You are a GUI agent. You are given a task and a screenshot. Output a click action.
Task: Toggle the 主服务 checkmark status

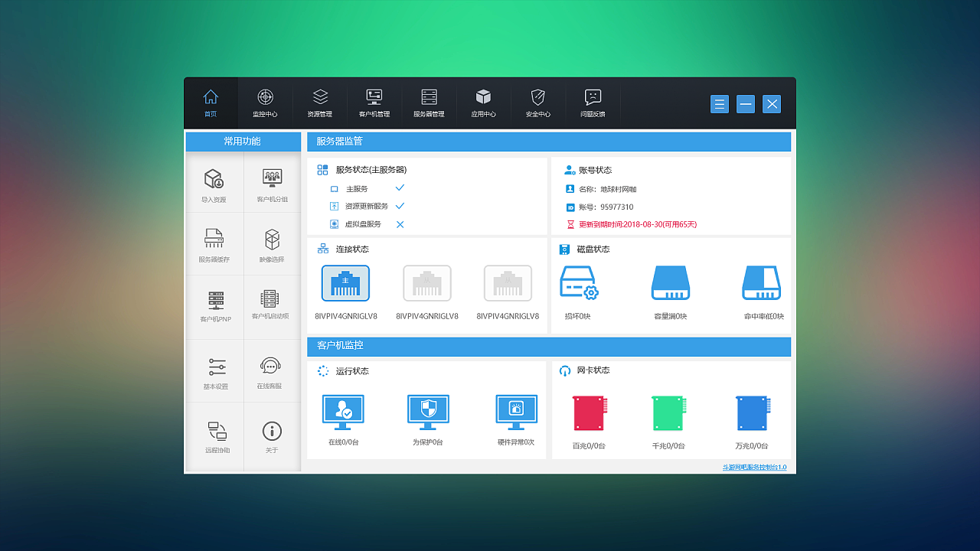400,188
